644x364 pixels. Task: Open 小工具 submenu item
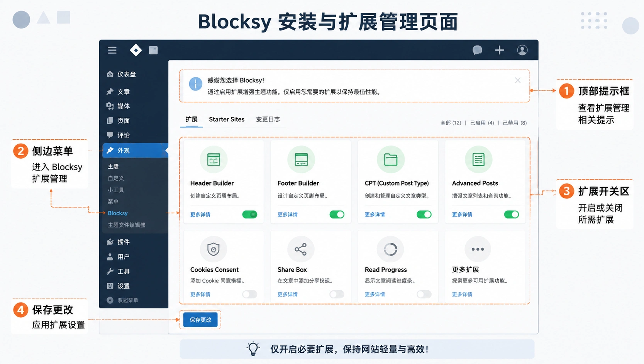(x=116, y=190)
